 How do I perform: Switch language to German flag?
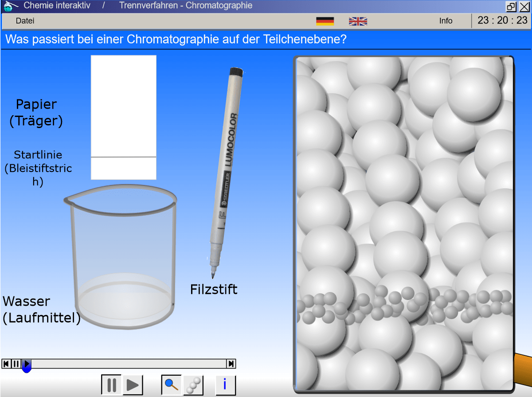[x=325, y=21]
